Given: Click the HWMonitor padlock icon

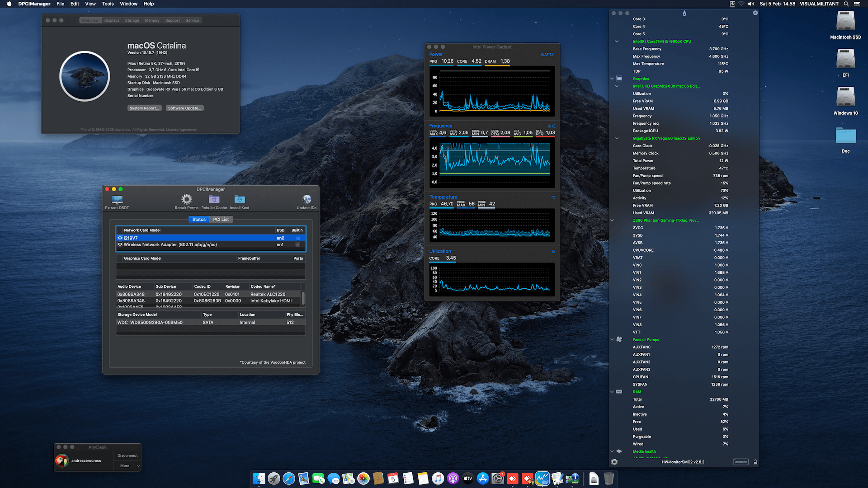Looking at the screenshot, I should pos(755,462).
